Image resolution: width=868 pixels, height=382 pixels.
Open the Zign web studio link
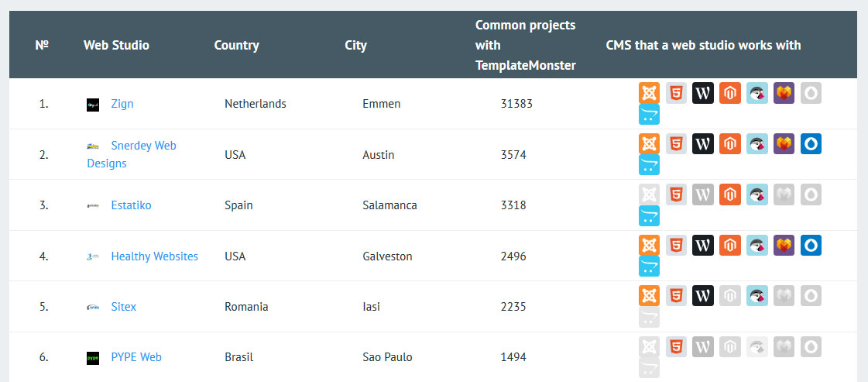[x=122, y=104]
